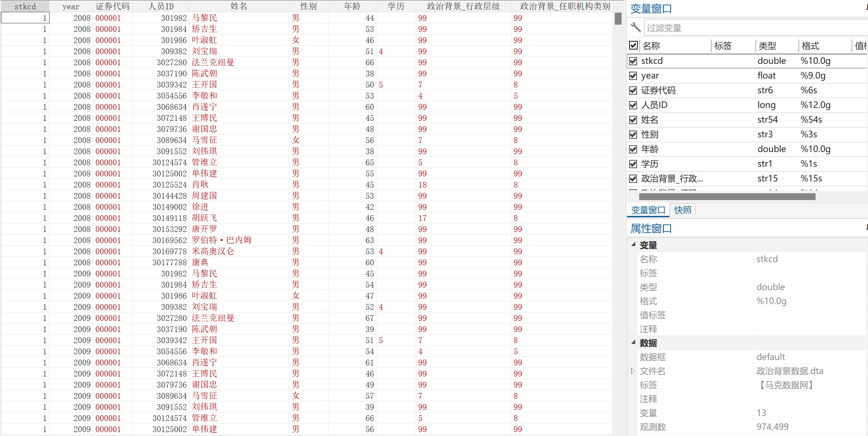Expand the 文件名 property row

point(633,371)
